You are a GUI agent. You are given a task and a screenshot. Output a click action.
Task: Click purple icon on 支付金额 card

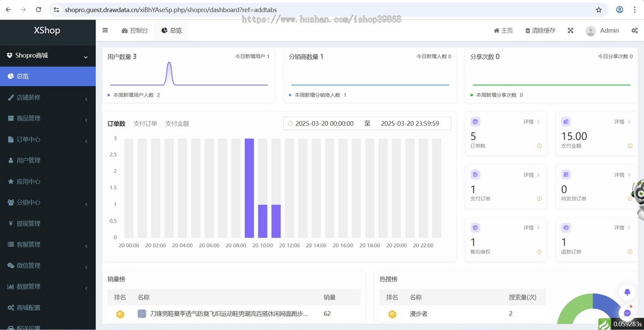566,121
